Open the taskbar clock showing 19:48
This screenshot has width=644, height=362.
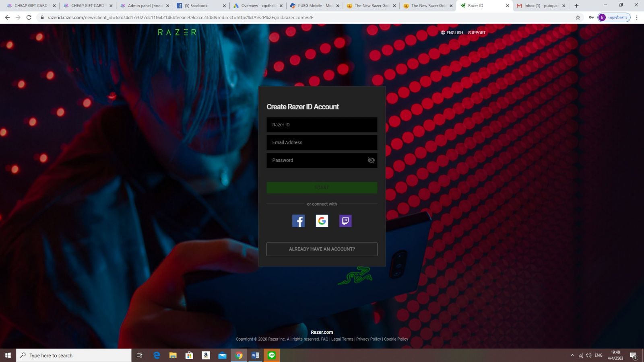pyautogui.click(x=615, y=355)
